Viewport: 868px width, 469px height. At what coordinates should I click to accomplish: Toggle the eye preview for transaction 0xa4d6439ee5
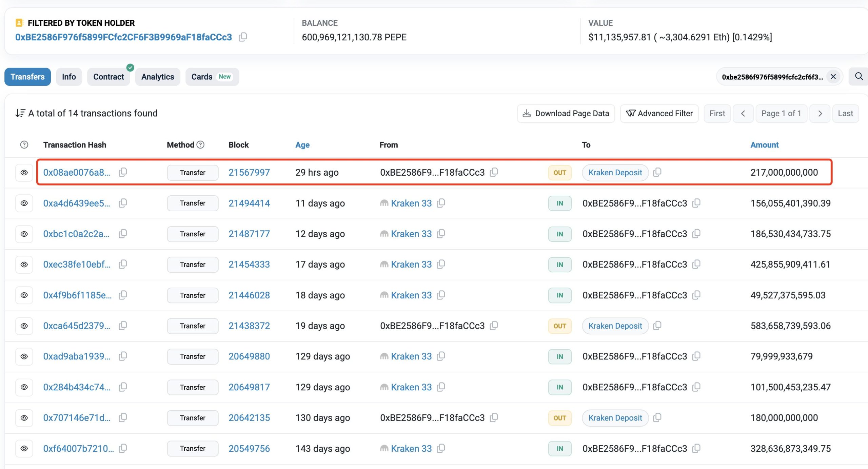(x=24, y=203)
